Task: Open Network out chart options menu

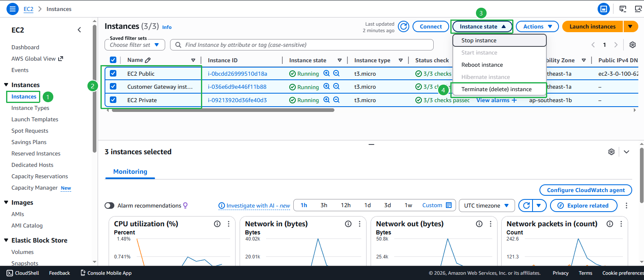Action: [491, 224]
